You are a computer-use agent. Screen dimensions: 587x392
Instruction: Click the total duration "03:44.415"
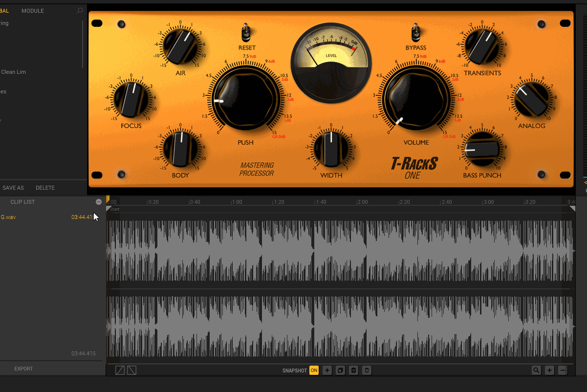coord(84,353)
